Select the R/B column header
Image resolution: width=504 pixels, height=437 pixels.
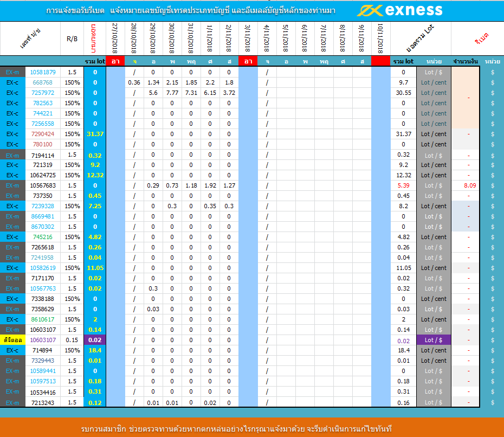pos(72,38)
